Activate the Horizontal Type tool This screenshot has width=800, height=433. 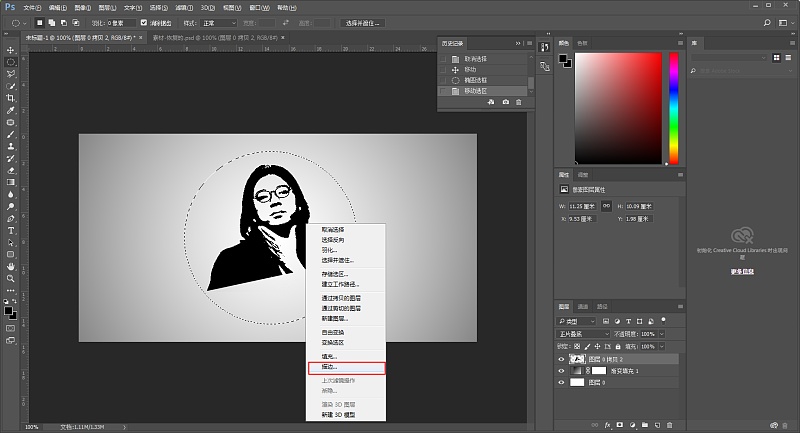tap(10, 231)
